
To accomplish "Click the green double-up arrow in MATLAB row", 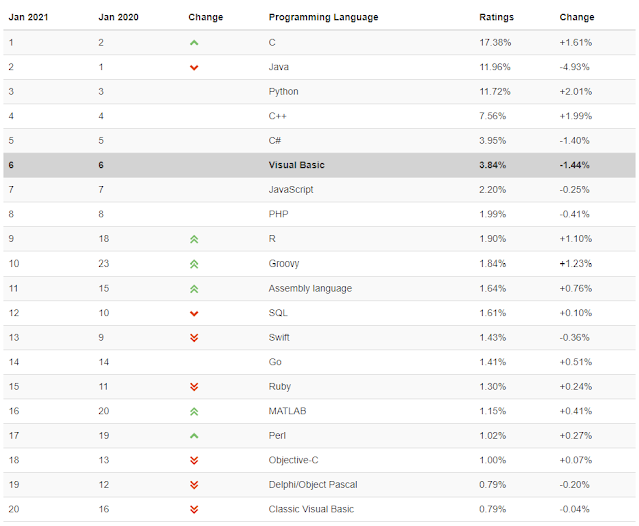I will pos(194,411).
